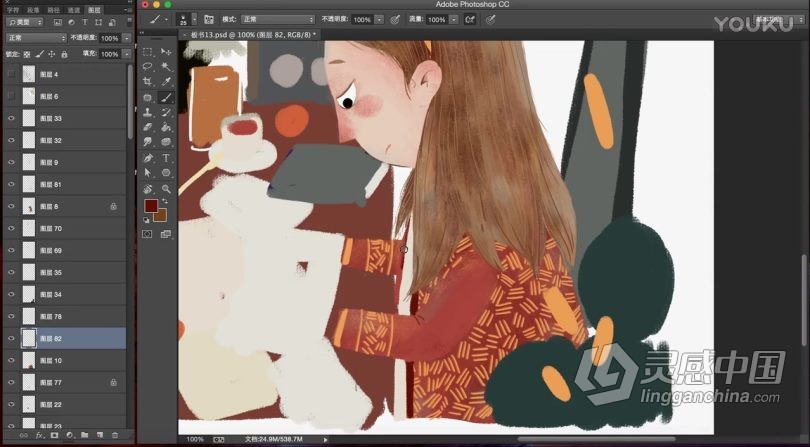Select the Clone Stamp tool

(x=148, y=112)
